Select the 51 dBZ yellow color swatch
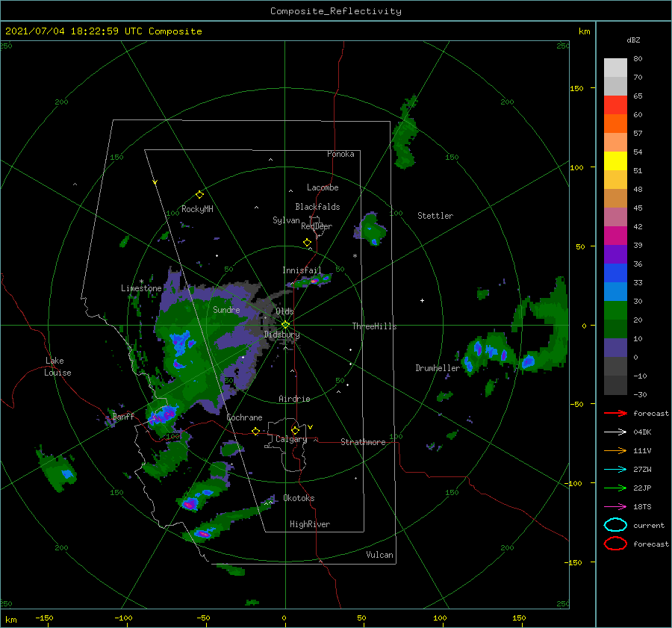The image size is (672, 628). (x=615, y=161)
